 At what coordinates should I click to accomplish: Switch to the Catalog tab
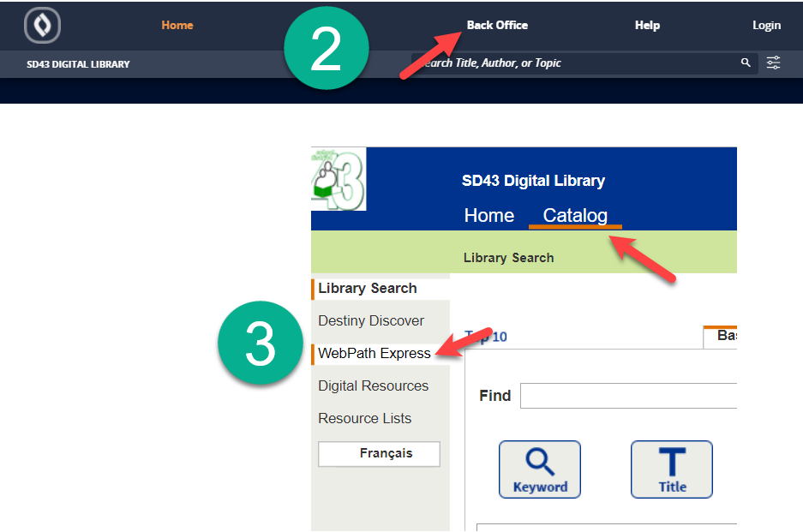click(575, 216)
